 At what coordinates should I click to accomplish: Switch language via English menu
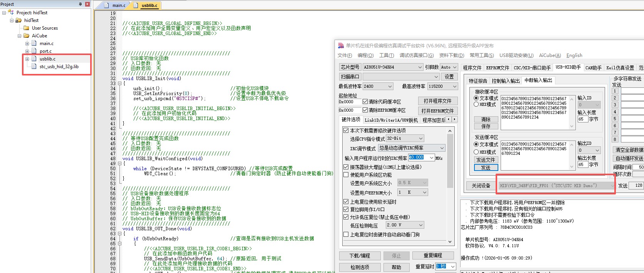coord(574,55)
